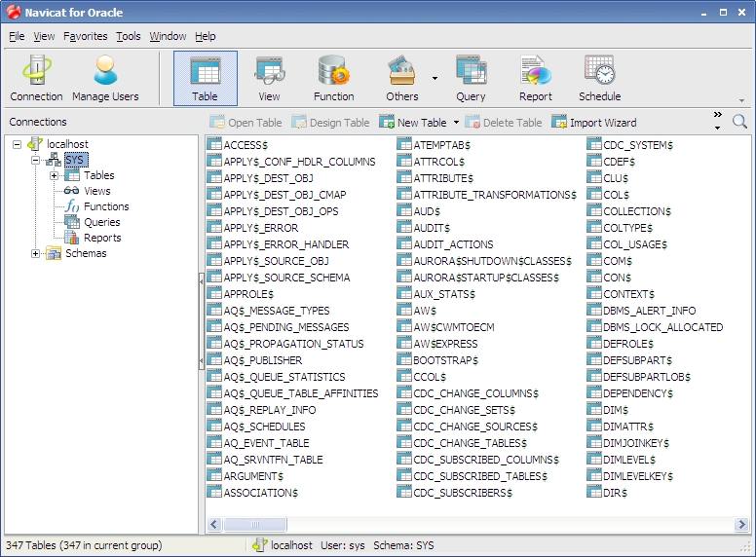Collapse the SYS schema node
The width and height of the screenshot is (756, 557).
[35, 160]
